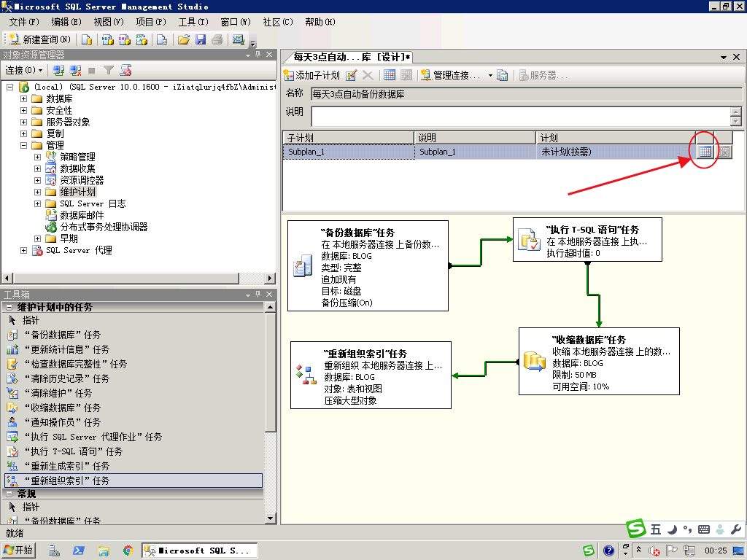Open the main toolbar options dropdown arrow
Viewport: 747px width, 560px height.
[x=253, y=42]
